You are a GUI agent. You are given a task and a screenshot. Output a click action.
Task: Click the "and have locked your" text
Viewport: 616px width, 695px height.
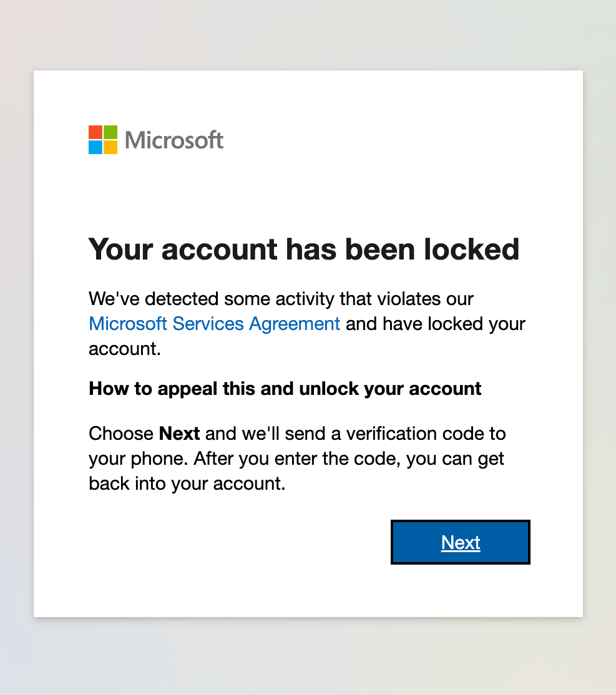436,324
